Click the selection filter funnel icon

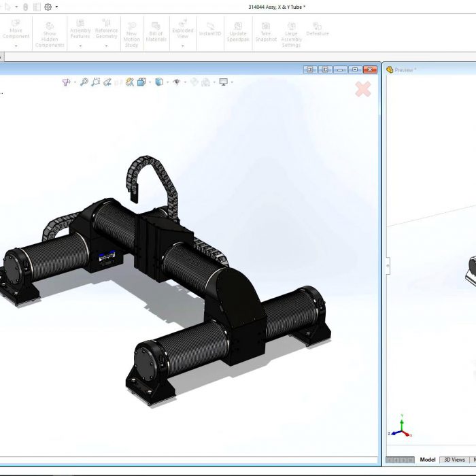tap(66, 82)
